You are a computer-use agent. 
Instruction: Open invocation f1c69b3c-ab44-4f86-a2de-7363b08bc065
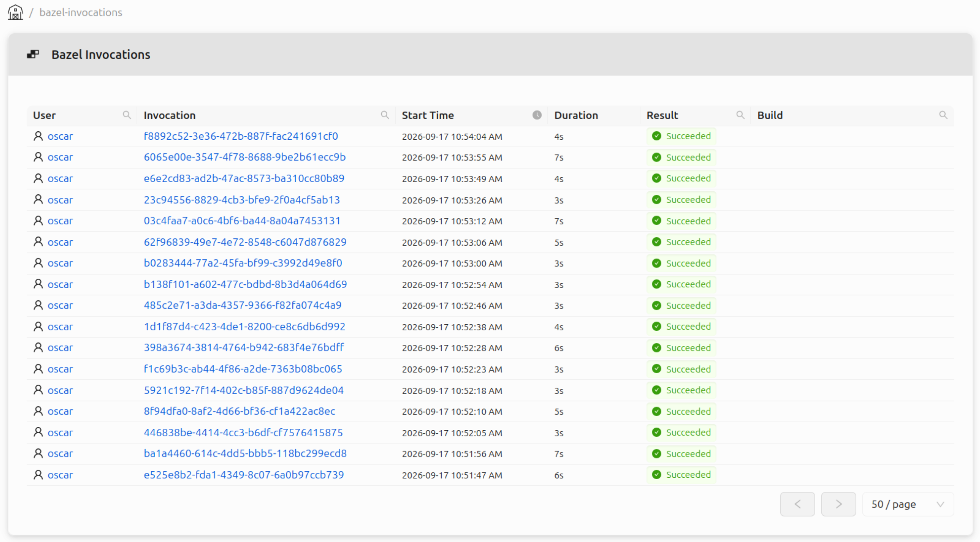243,369
